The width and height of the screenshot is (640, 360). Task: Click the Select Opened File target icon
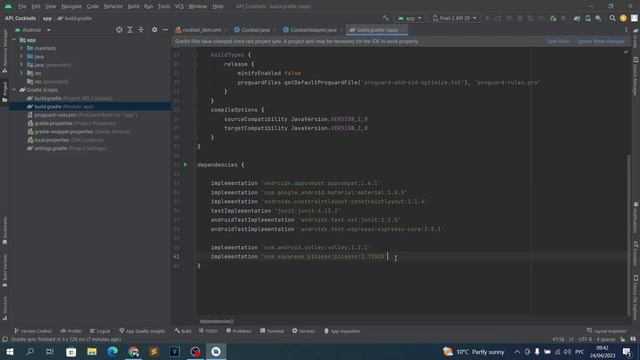tap(119, 30)
